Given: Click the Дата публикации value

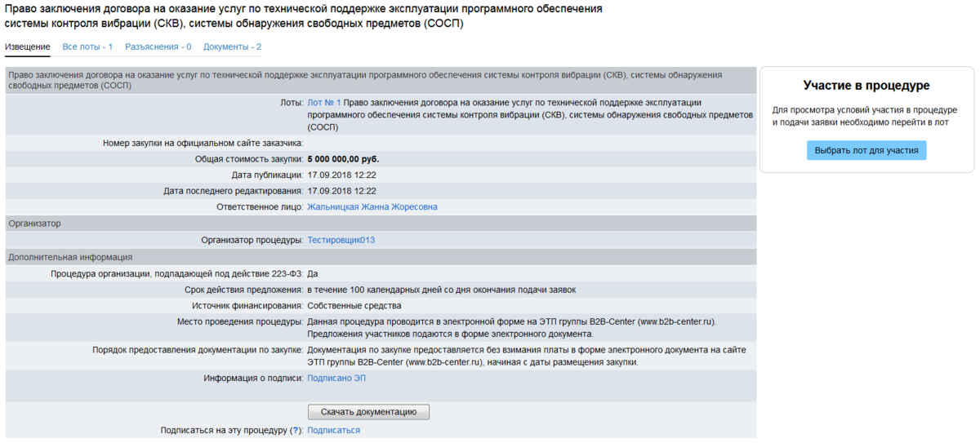Looking at the screenshot, I should pyautogui.click(x=341, y=175).
